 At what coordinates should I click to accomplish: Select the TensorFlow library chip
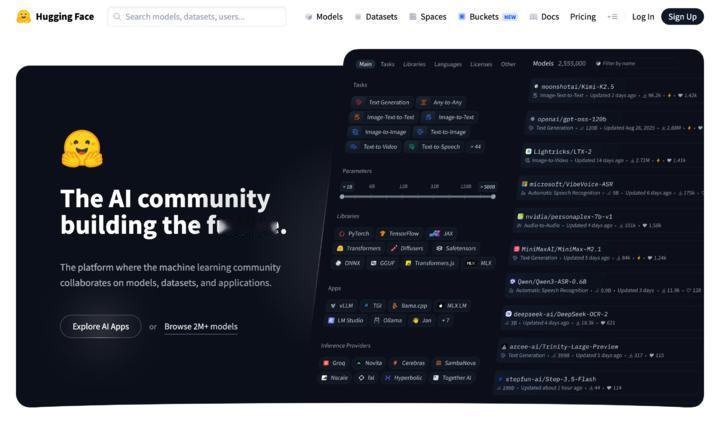pyautogui.click(x=399, y=234)
